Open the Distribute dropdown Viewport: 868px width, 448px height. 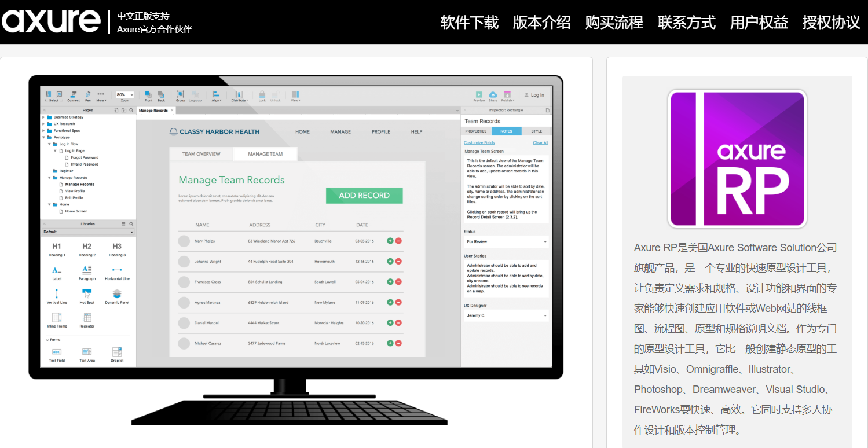pos(239,96)
